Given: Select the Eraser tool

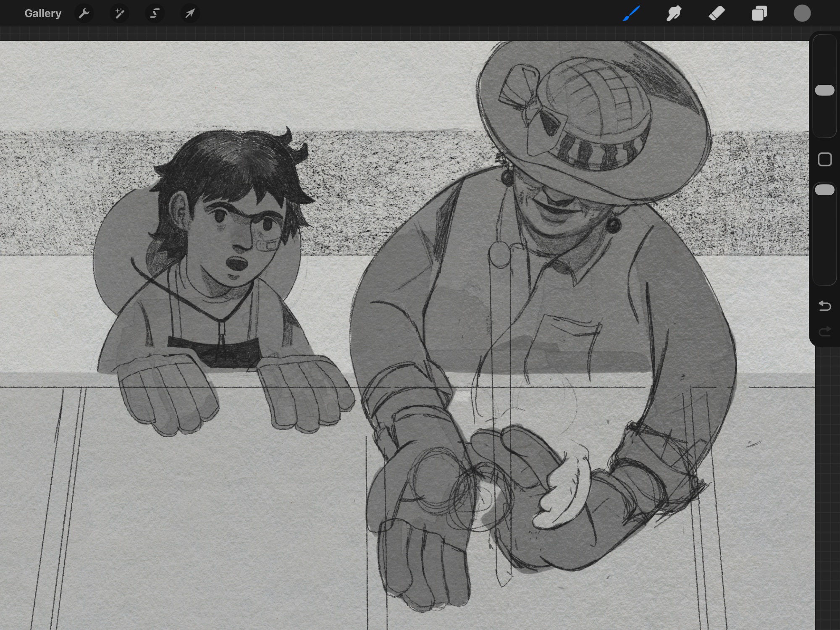Looking at the screenshot, I should pyautogui.click(x=717, y=13).
